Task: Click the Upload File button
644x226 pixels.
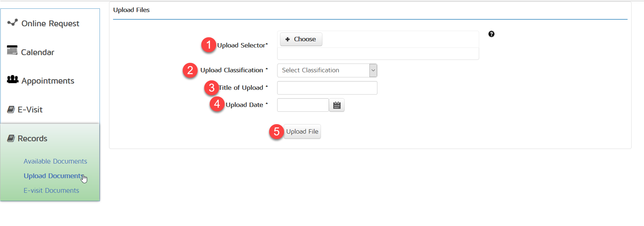Action: pyautogui.click(x=302, y=131)
